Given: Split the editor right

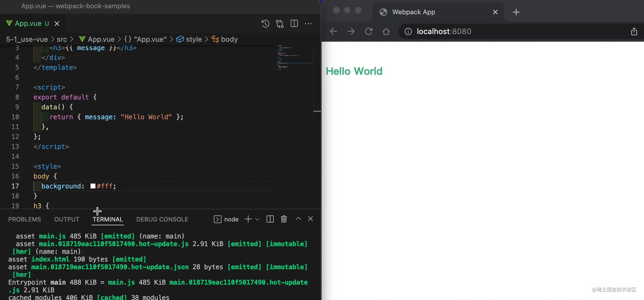Looking at the screenshot, I should [294, 24].
